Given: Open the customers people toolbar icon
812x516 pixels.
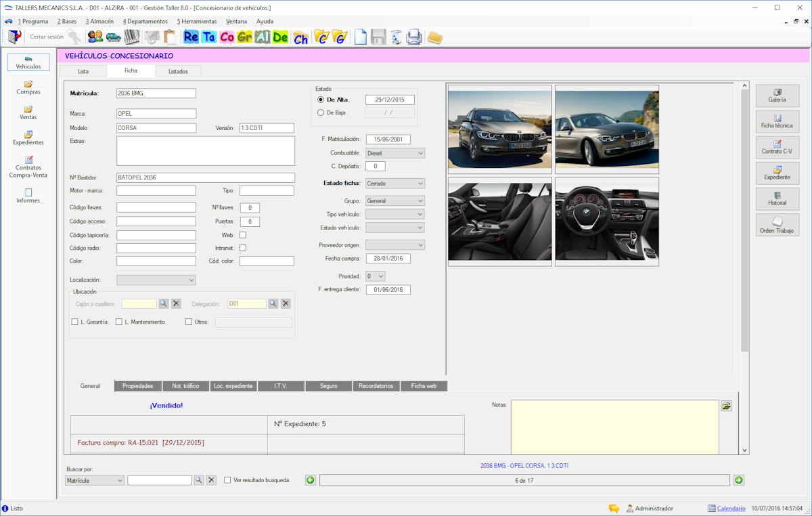Looking at the screenshot, I should (95, 37).
